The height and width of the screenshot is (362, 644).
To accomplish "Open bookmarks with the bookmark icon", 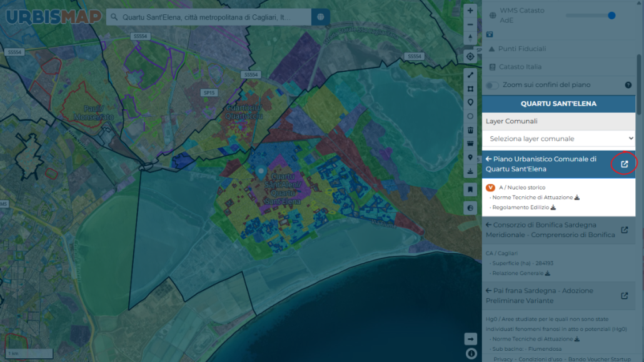I will tap(470, 189).
